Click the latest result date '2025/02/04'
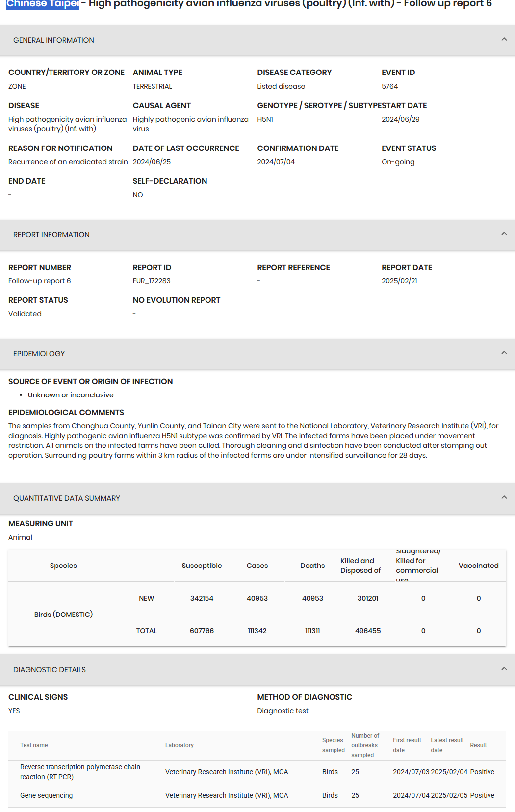This screenshot has width=515, height=812. point(449,772)
